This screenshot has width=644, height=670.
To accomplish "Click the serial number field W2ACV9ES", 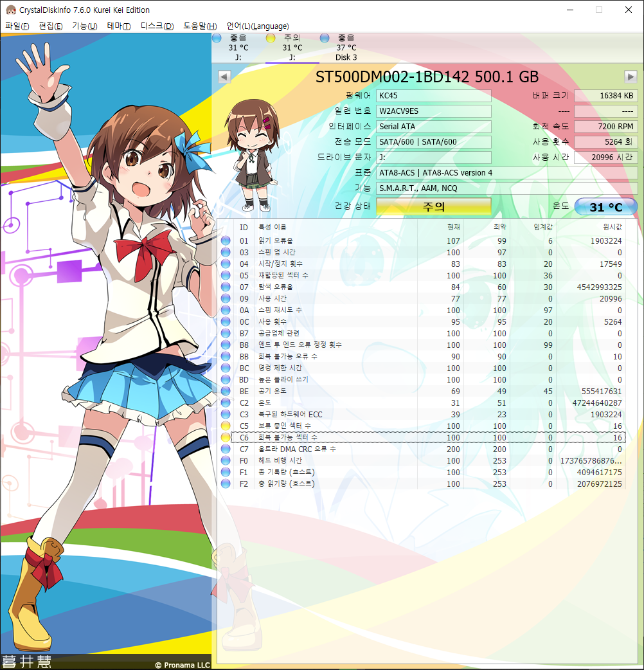I will (433, 111).
